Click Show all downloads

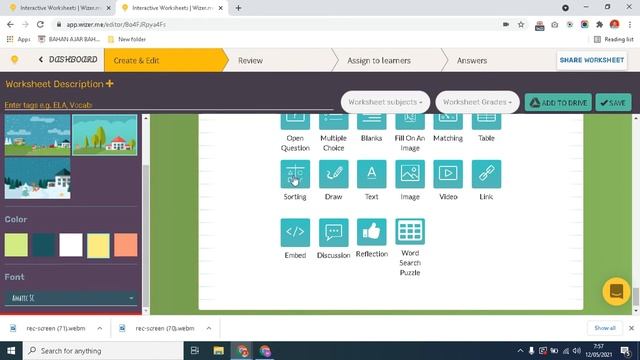click(604, 328)
